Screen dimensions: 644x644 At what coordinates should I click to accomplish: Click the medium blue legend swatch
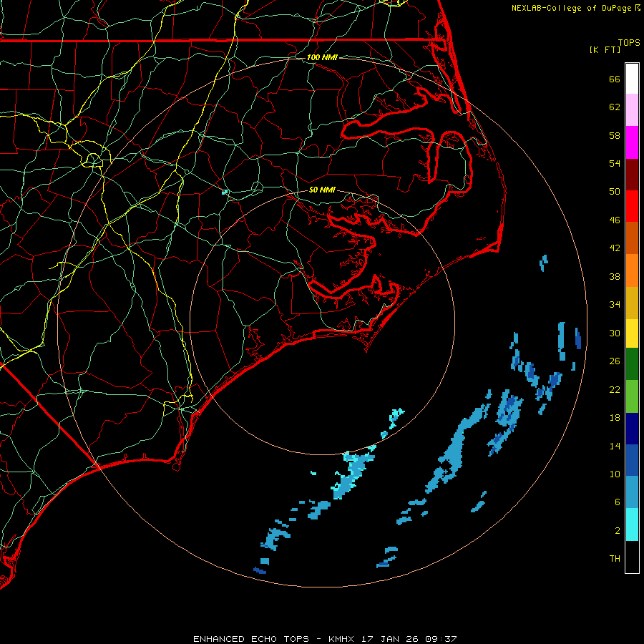point(632,460)
